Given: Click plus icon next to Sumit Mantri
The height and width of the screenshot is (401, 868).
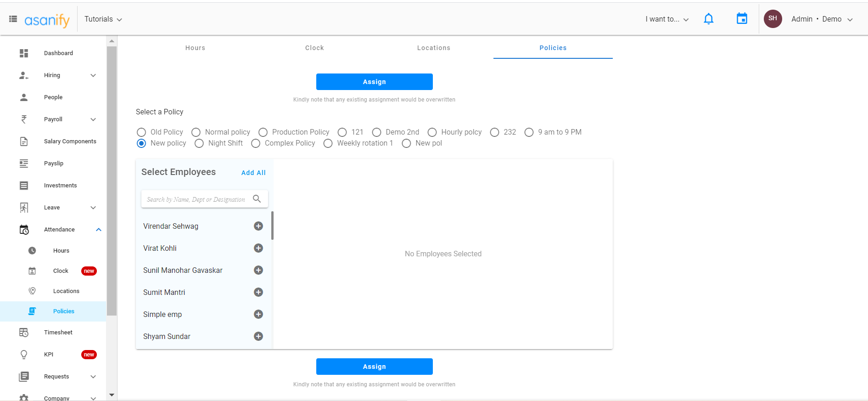Looking at the screenshot, I should pos(258,292).
